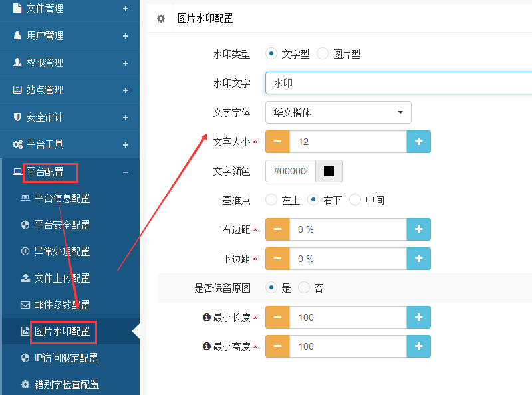Collapse the 平台配置 menu section

[x=126, y=172]
